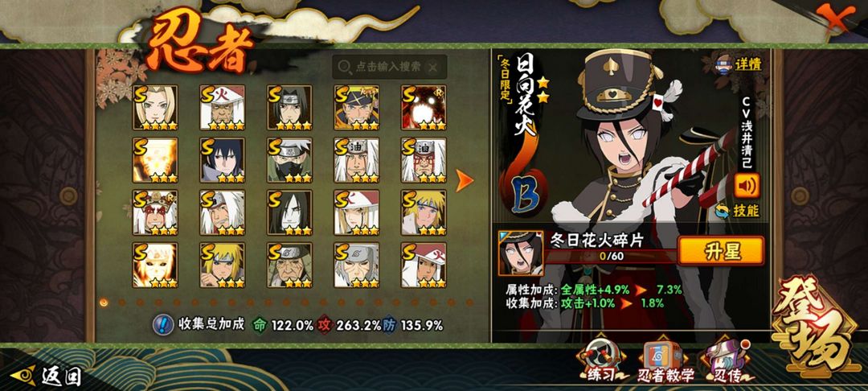Open the 忍传 scroll icon

[726, 362]
